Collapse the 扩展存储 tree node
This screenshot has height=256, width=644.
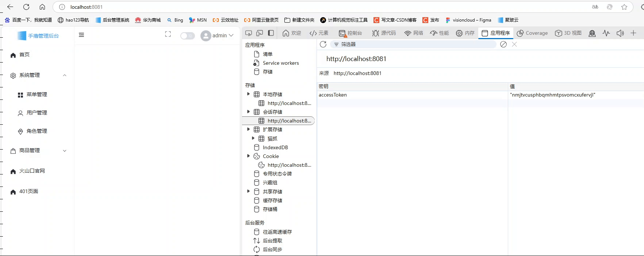pos(248,129)
